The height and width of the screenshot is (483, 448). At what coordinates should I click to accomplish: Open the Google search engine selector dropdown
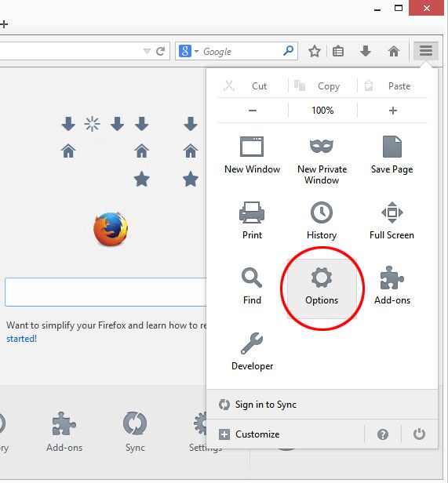pyautogui.click(x=188, y=51)
